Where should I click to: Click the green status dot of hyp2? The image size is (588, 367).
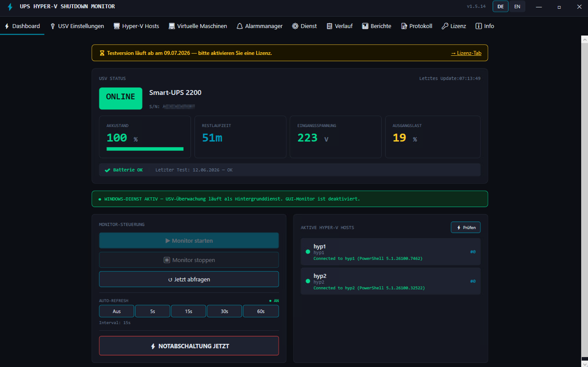click(x=308, y=281)
